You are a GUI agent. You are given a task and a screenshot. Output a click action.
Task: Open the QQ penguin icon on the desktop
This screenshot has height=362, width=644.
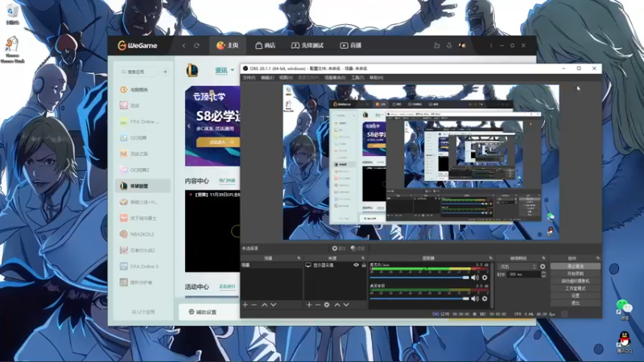click(625, 343)
